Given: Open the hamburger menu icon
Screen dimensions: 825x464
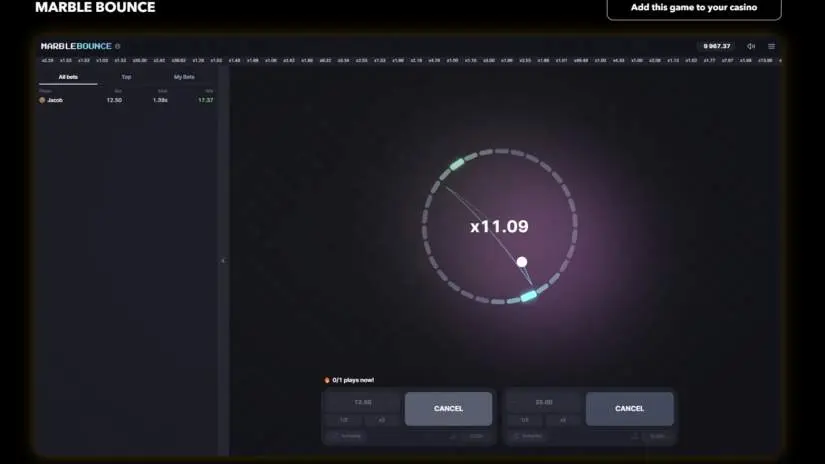Looking at the screenshot, I should click(771, 46).
